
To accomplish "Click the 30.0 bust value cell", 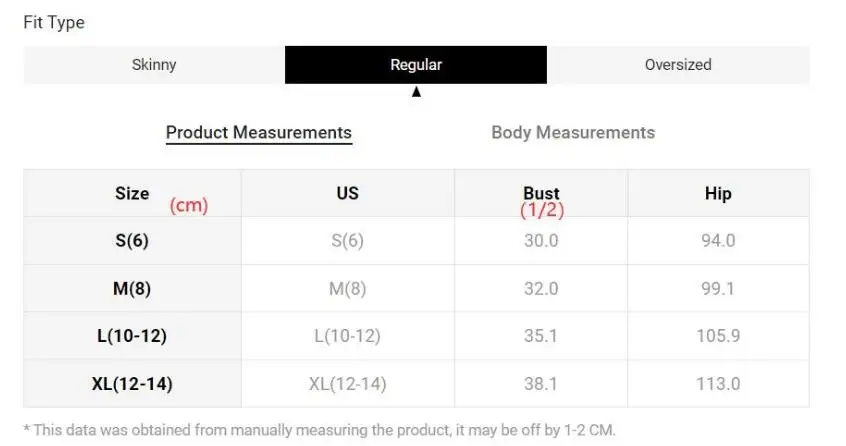I will tap(541, 241).
